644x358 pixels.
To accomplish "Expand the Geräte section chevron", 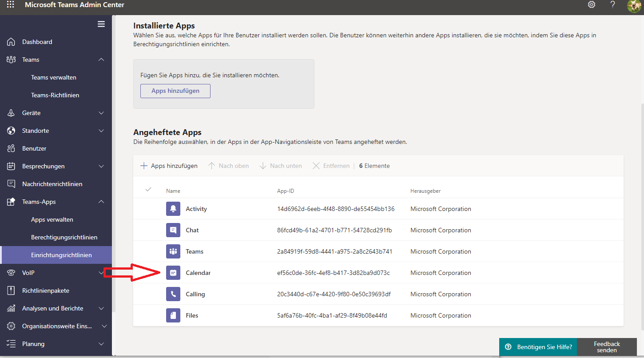I will point(101,113).
